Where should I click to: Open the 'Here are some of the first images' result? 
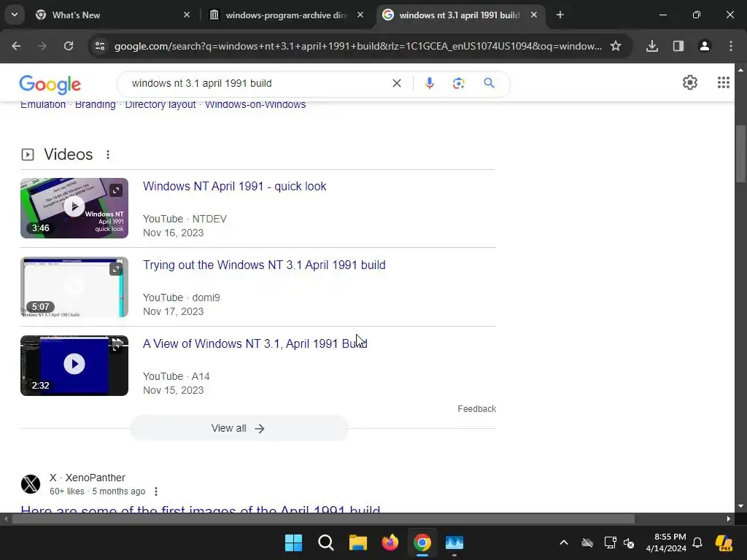[x=200, y=508]
